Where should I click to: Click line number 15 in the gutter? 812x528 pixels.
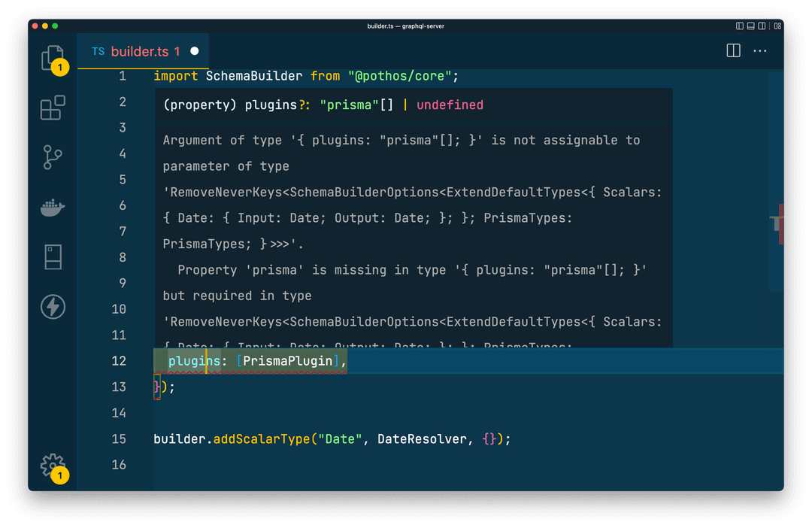pyautogui.click(x=119, y=438)
